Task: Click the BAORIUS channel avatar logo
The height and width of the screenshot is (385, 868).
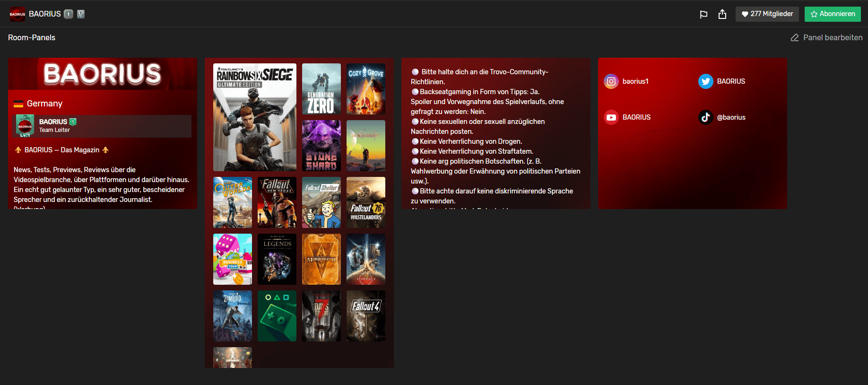Action: point(17,14)
